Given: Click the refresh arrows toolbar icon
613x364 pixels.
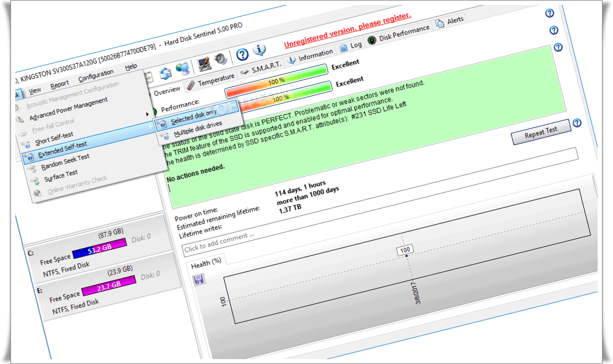Looking at the screenshot, I should point(165,73).
